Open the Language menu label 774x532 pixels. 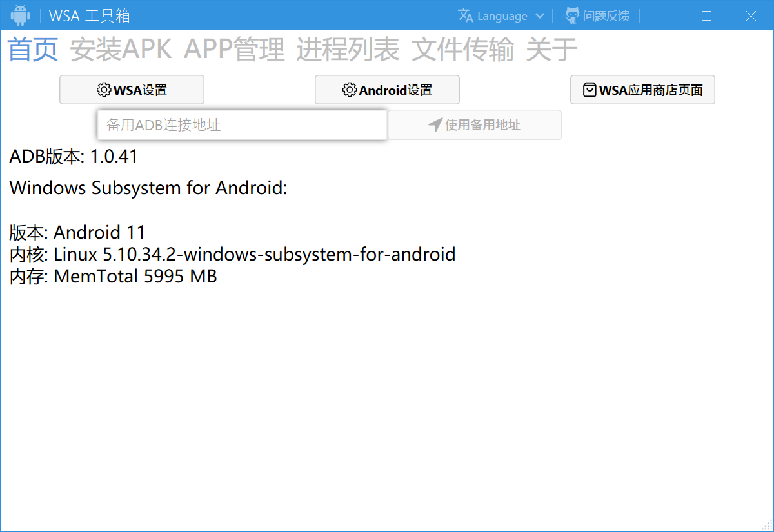tap(502, 16)
